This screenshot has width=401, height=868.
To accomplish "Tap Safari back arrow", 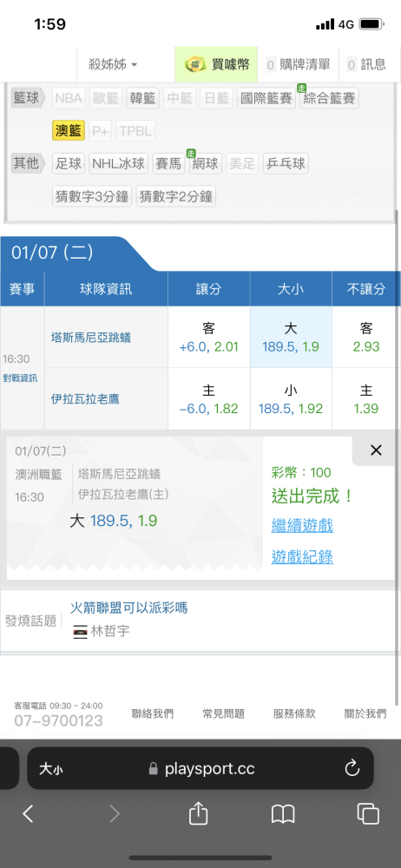I will tap(29, 813).
